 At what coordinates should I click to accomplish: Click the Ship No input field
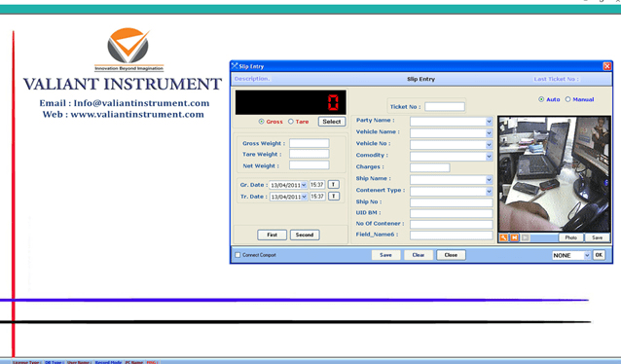451,202
